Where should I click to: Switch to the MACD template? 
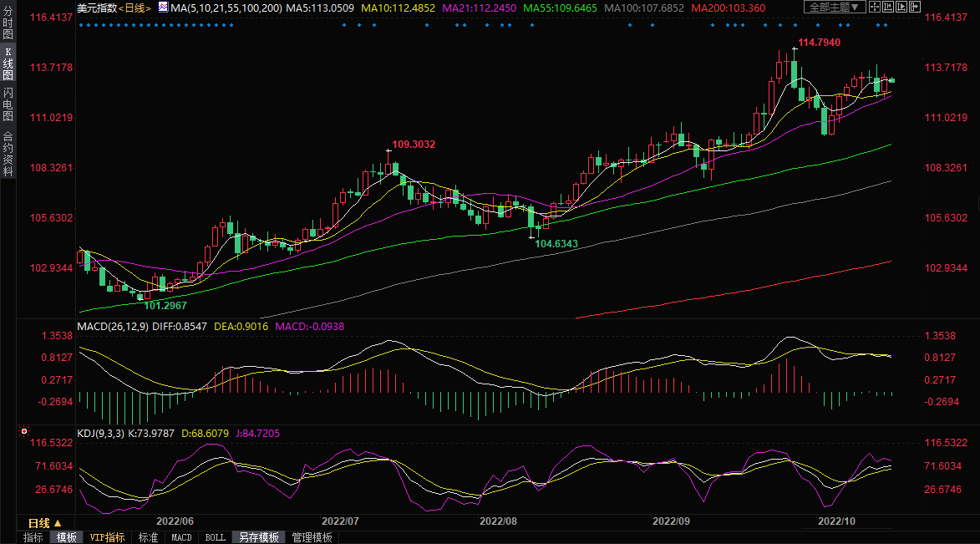click(181, 537)
